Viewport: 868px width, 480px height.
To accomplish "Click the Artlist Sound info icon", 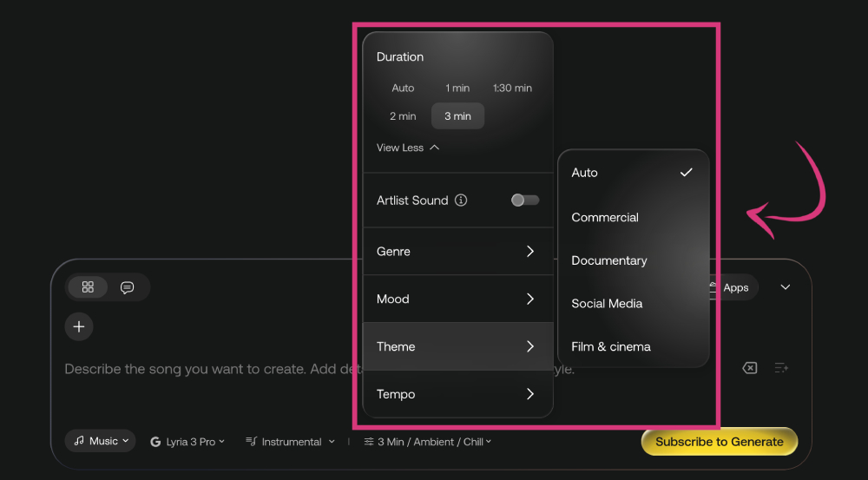I will [461, 201].
